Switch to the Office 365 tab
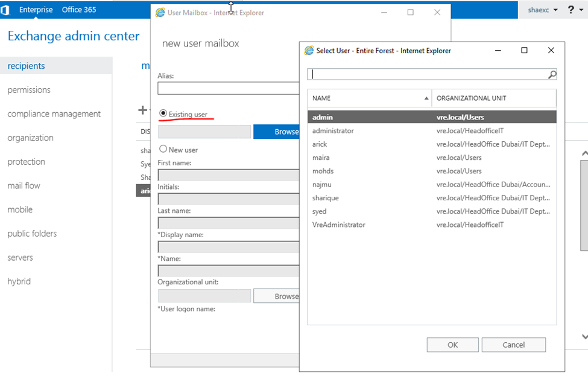The width and height of the screenshot is (588, 379). click(78, 10)
